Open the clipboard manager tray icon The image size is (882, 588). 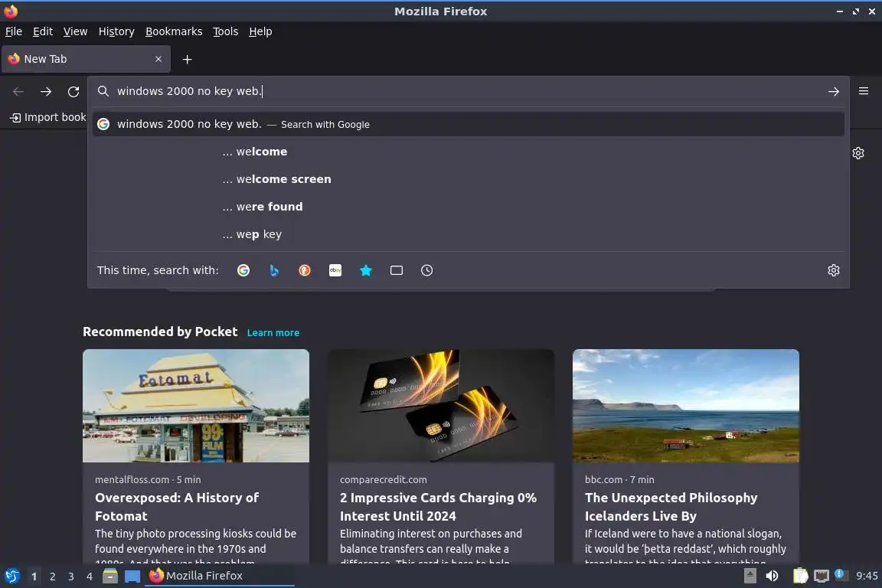(x=800, y=576)
